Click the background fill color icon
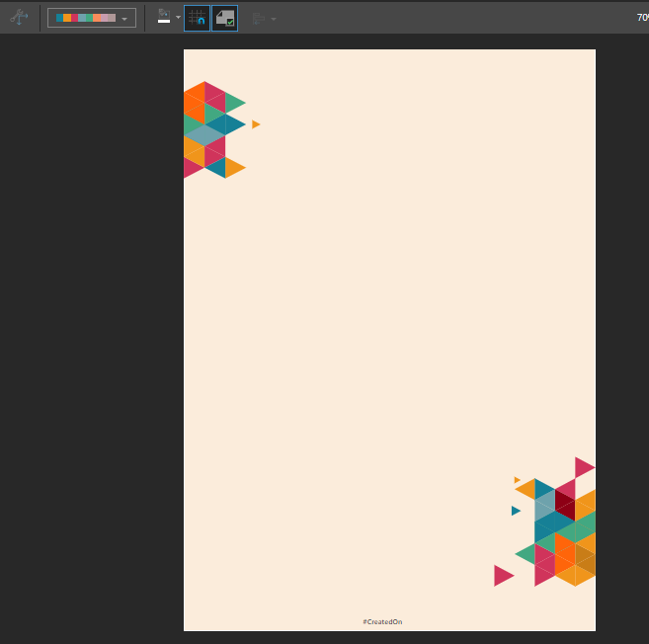The height and width of the screenshot is (644, 649). [164, 17]
